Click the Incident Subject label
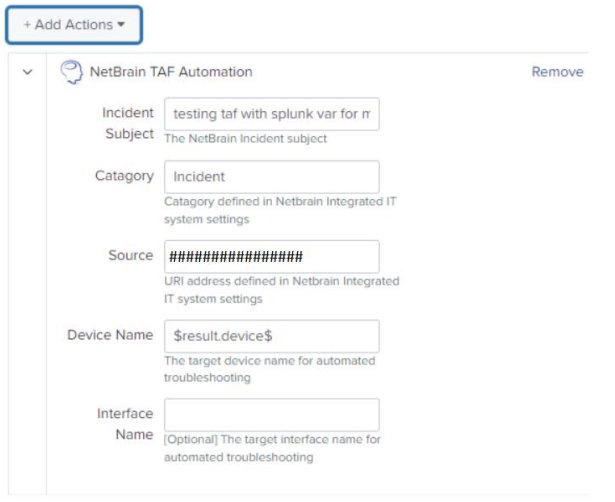The height and width of the screenshot is (502, 615). [128, 123]
